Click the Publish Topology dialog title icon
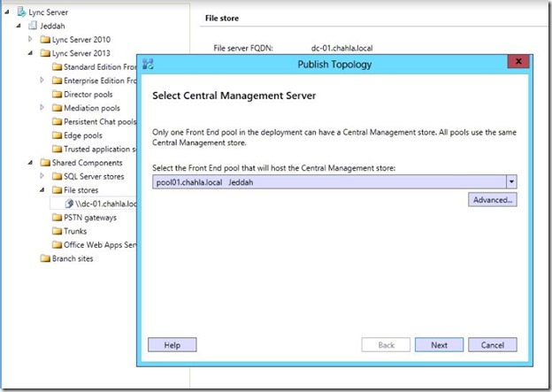This screenshot has height=392, width=552. point(148,64)
